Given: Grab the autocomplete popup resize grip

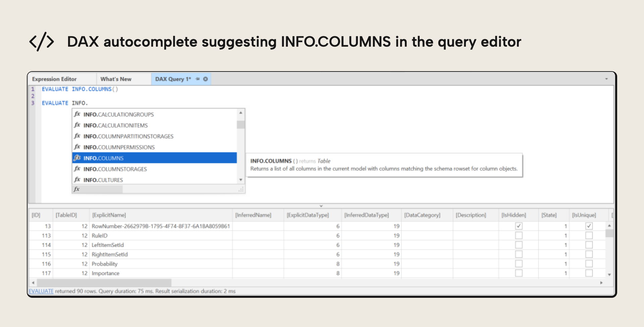Looking at the screenshot, I should pos(241,190).
